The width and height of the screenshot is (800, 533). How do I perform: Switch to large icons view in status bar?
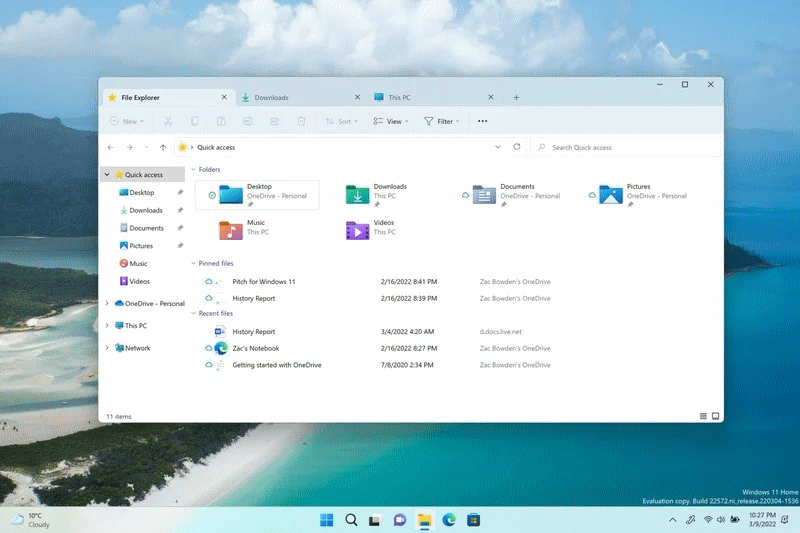[715, 416]
